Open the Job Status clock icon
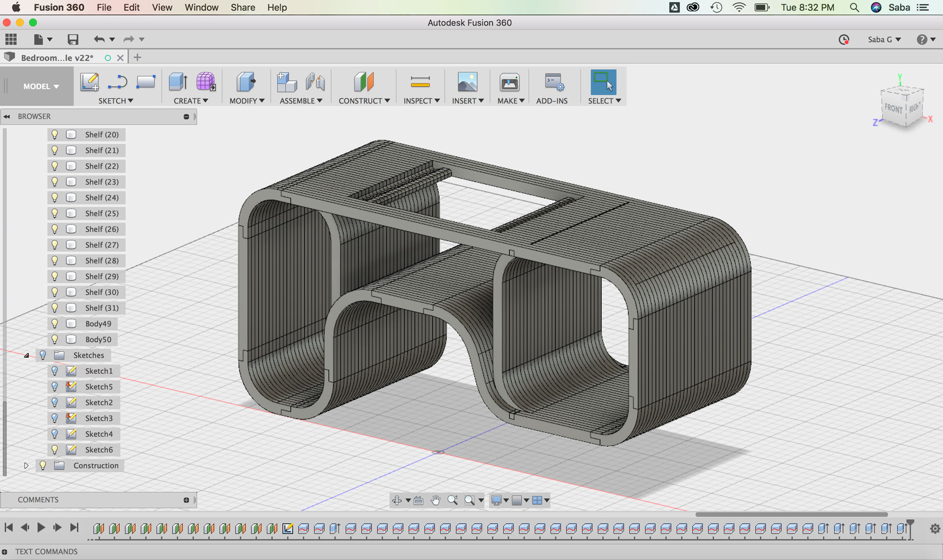943x560 pixels. point(844,39)
